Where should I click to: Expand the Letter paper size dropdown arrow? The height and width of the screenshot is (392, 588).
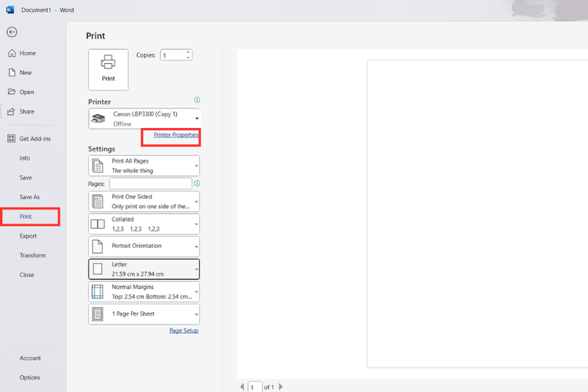196,269
